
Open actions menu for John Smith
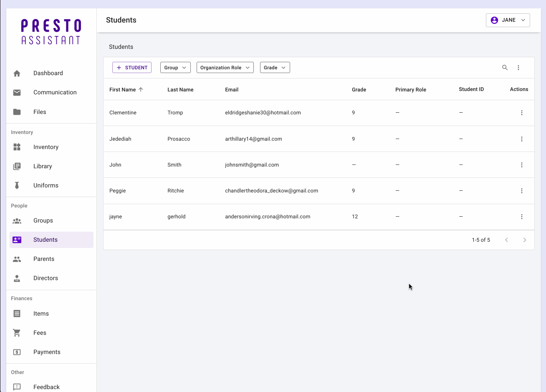click(521, 165)
